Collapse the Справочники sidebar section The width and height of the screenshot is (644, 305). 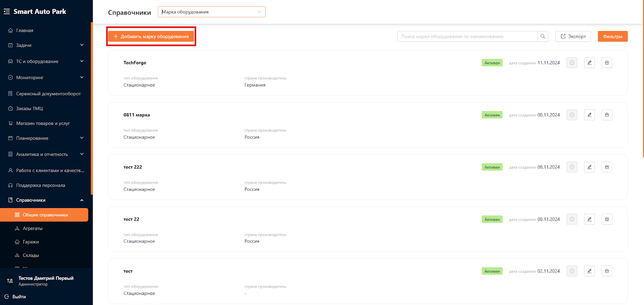coord(82,200)
